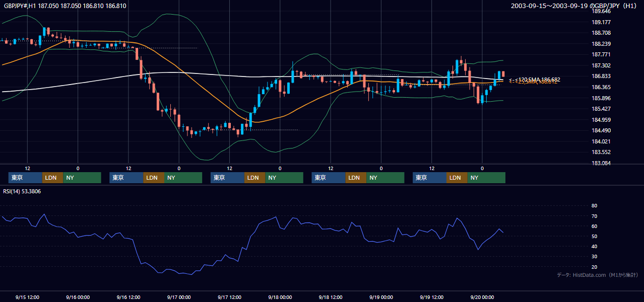Click the 188.239 price axis label
Viewport: 644px width, 302px height.
coord(601,44)
